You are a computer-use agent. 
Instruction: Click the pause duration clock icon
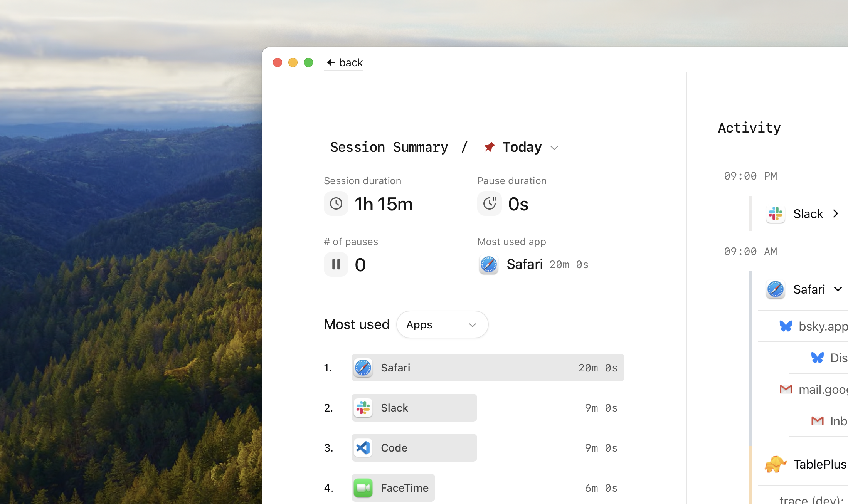coord(489,203)
